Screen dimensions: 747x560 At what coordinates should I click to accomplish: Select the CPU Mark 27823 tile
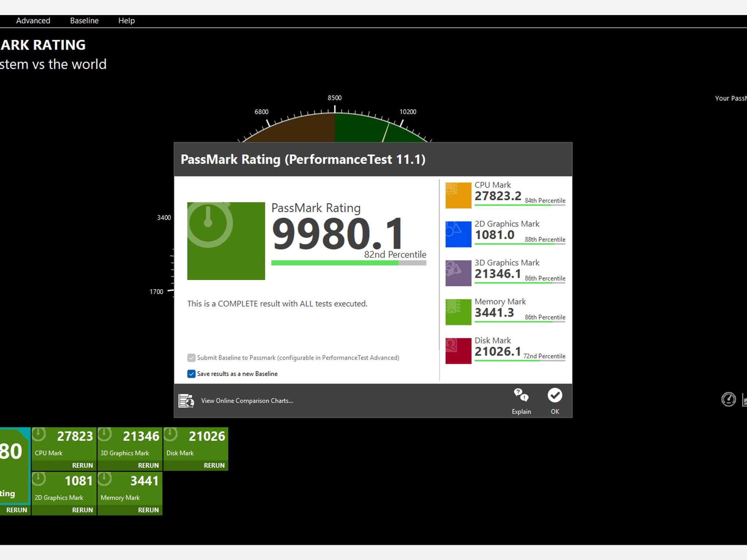tap(64, 449)
